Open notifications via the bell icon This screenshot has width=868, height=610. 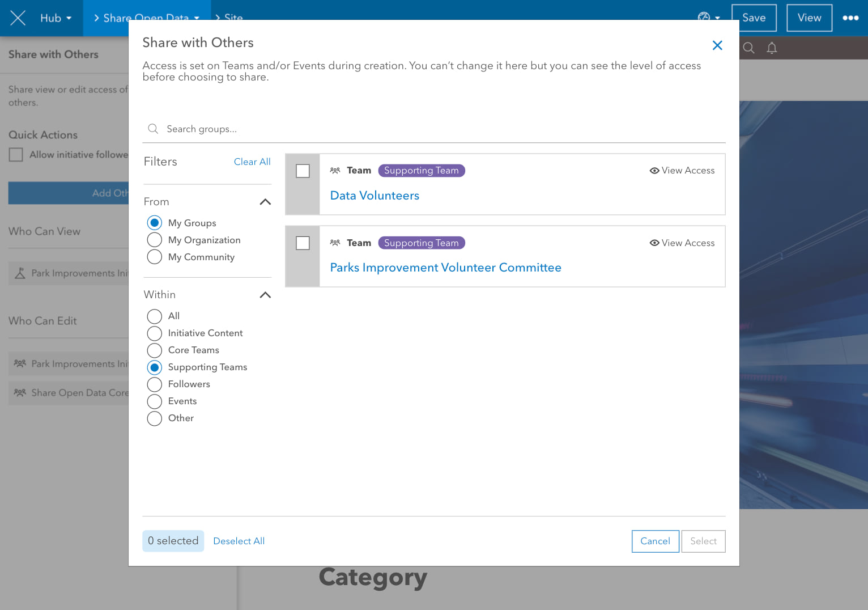pos(772,48)
